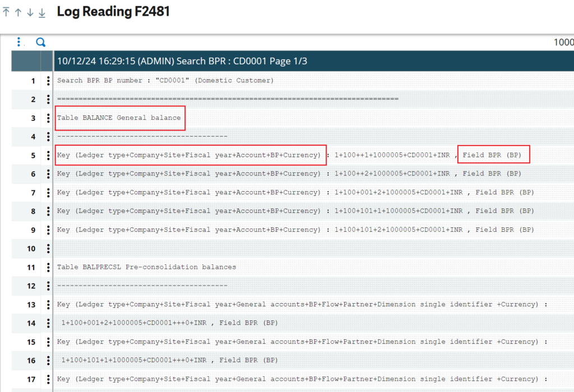The image size is (574, 392).
Task: Click the Table BALPRECSL Pre-consolidation balances line
Action: click(x=146, y=267)
